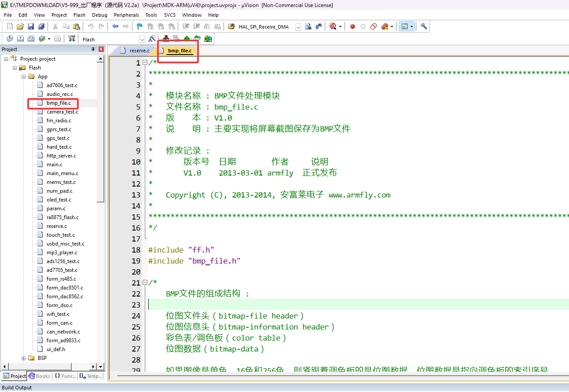Screen dimensions: 569x392
Task: Open the Debug menu
Action: coord(99,15)
